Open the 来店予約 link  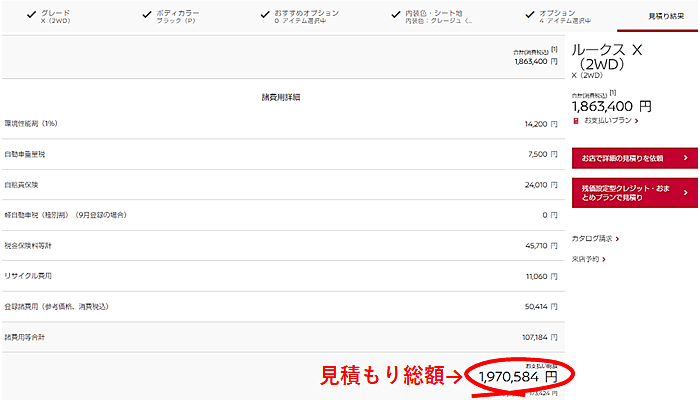[x=587, y=259]
